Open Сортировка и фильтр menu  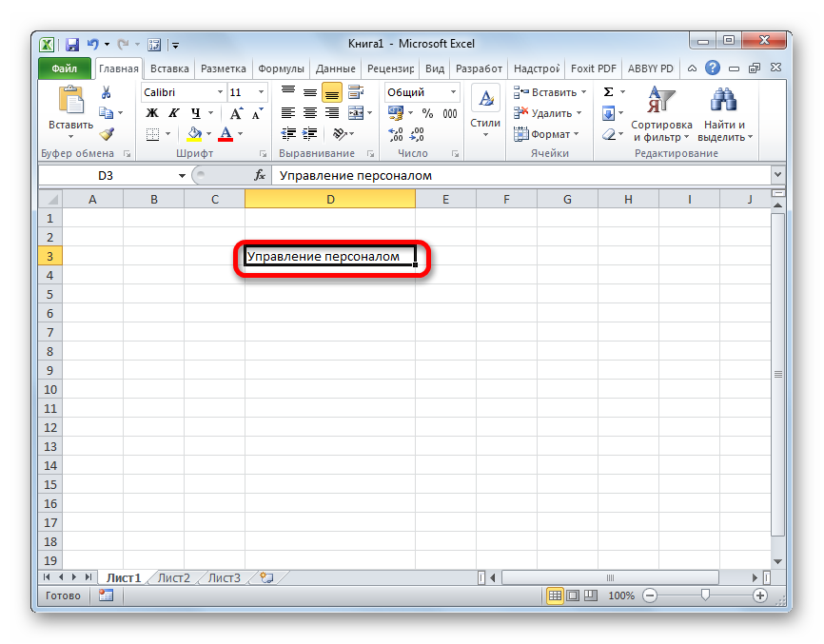661,114
